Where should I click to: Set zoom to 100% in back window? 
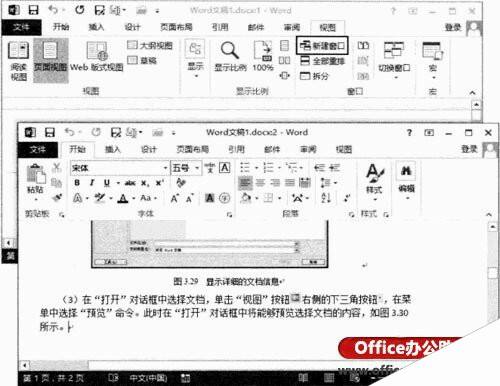point(263,56)
